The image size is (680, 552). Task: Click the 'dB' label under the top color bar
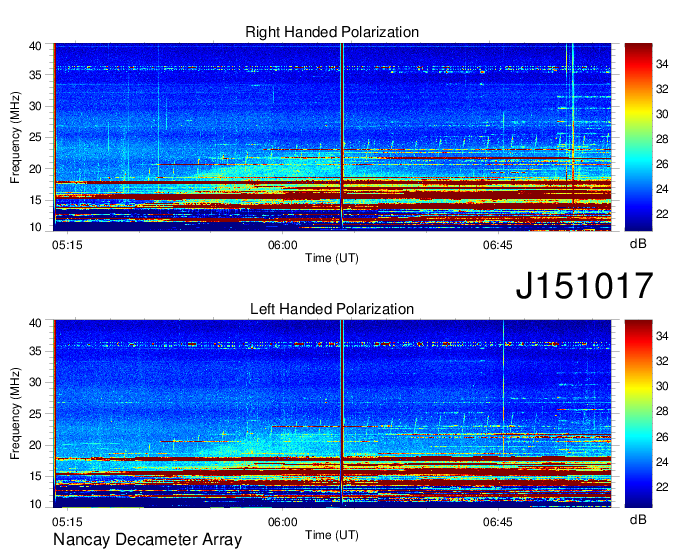coord(638,244)
